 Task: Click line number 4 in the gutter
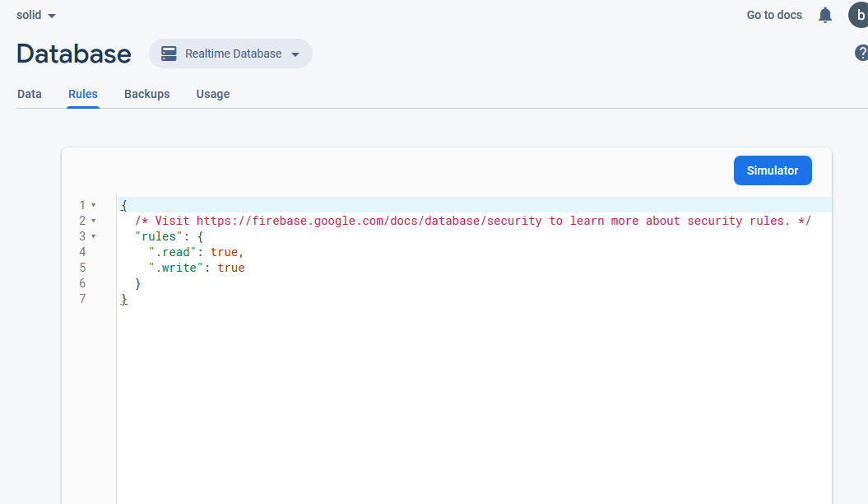coord(82,252)
